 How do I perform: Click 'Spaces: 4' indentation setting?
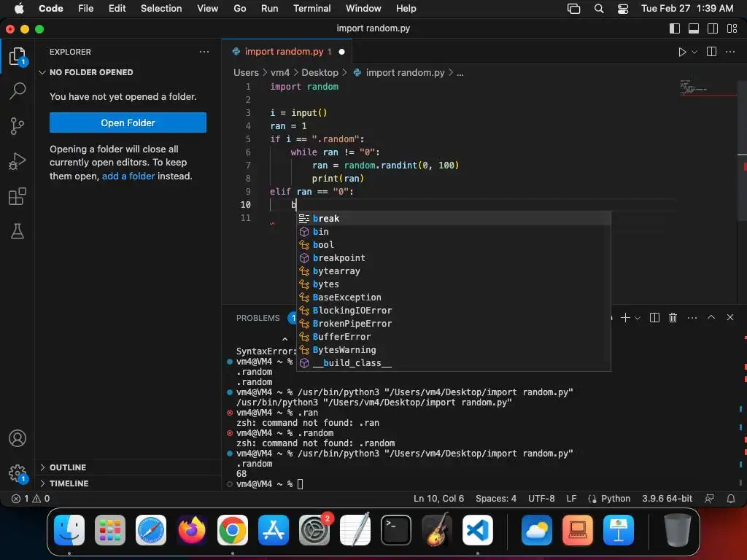click(x=495, y=499)
